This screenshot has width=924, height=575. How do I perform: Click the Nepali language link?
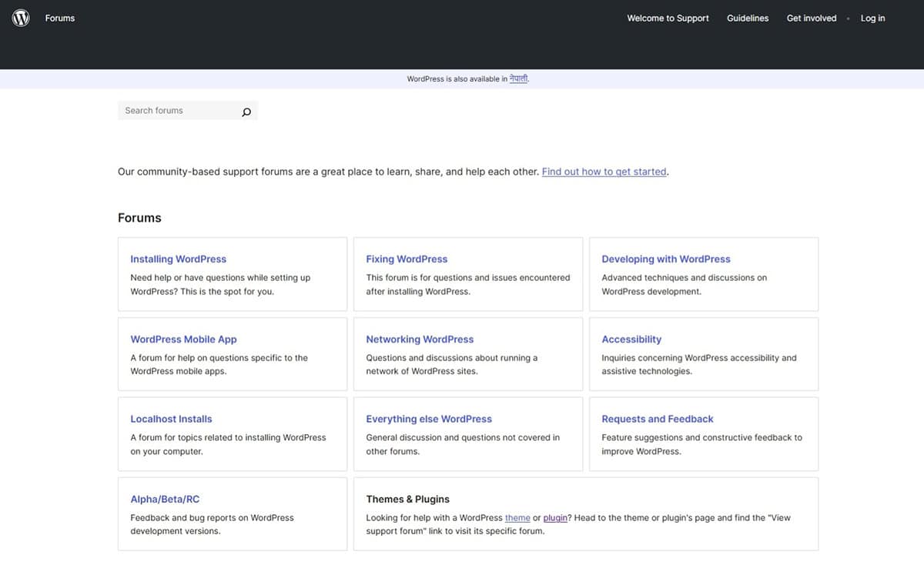click(x=519, y=79)
